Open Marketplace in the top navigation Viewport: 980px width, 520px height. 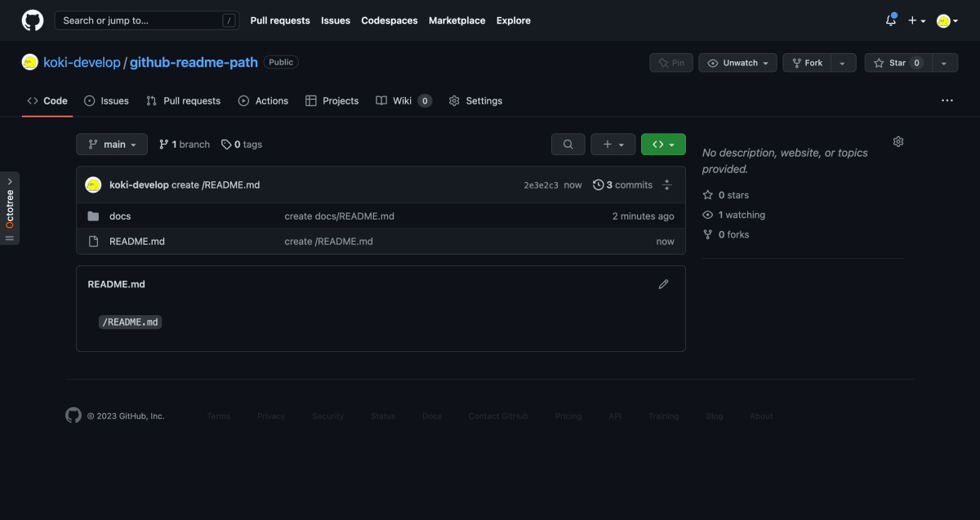[x=457, y=20]
